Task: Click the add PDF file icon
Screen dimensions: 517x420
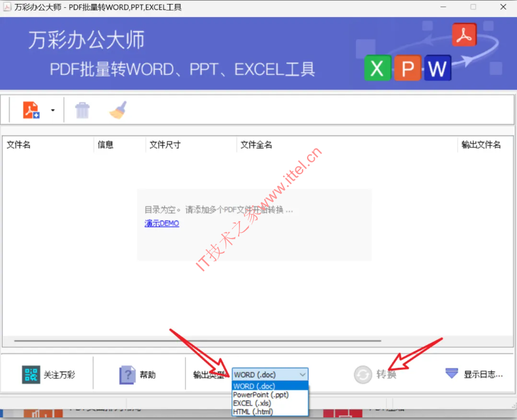Action: [31, 110]
